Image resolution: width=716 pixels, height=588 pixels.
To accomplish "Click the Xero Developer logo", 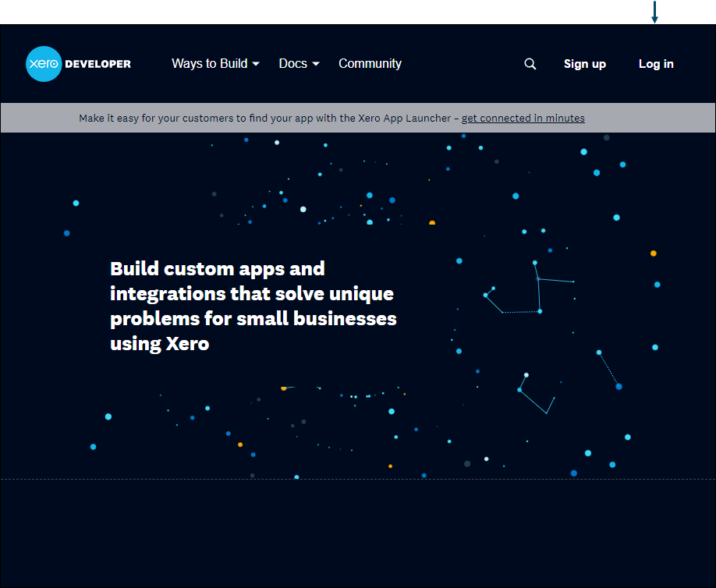I will tap(79, 64).
